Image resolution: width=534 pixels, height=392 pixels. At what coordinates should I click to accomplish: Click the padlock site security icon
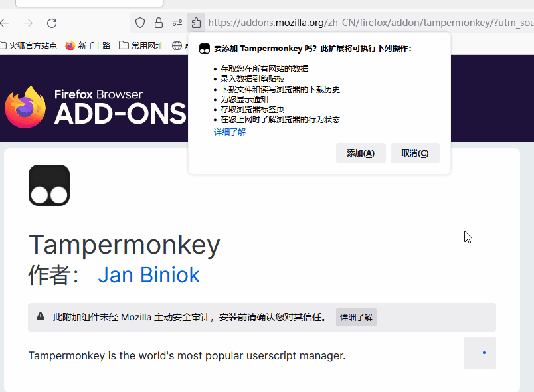coord(159,23)
